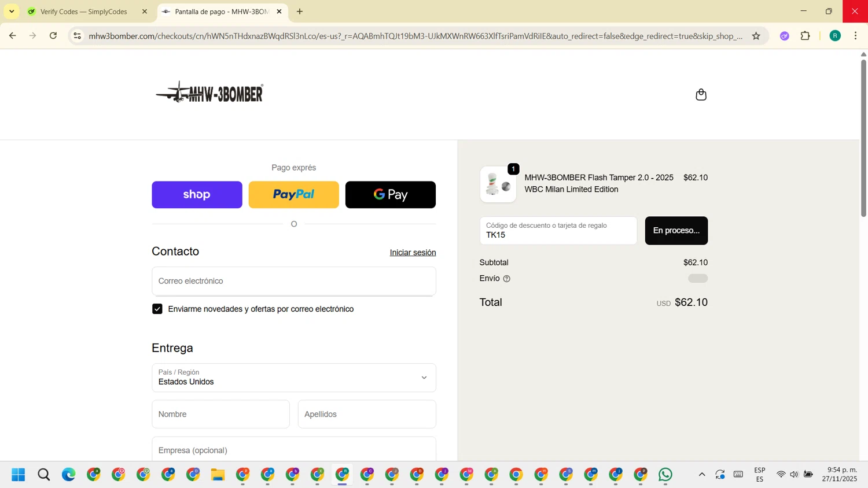Viewport: 868px width, 488px height.
Task: Close the Pantalla de pago tab
Action: coord(279,12)
